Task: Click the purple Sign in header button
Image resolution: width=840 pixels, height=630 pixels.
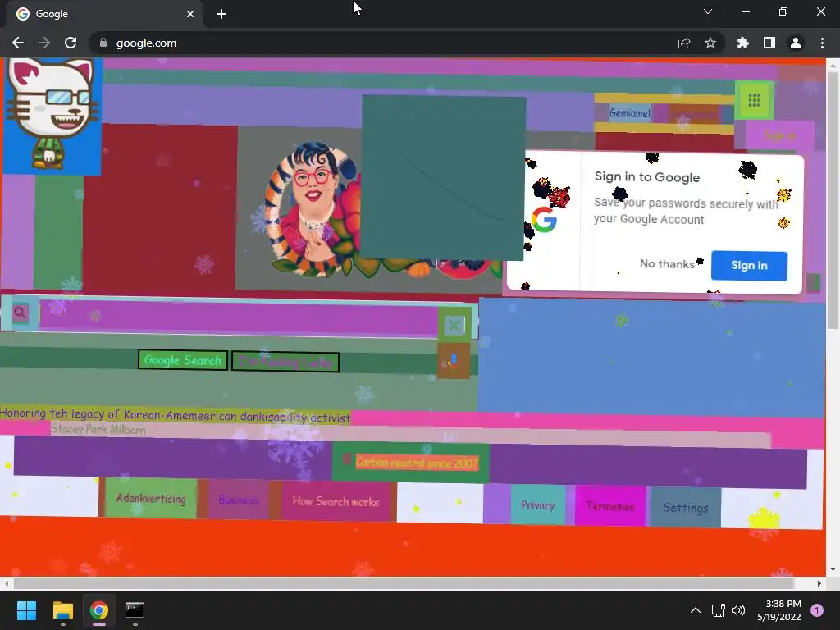Action: (x=780, y=135)
